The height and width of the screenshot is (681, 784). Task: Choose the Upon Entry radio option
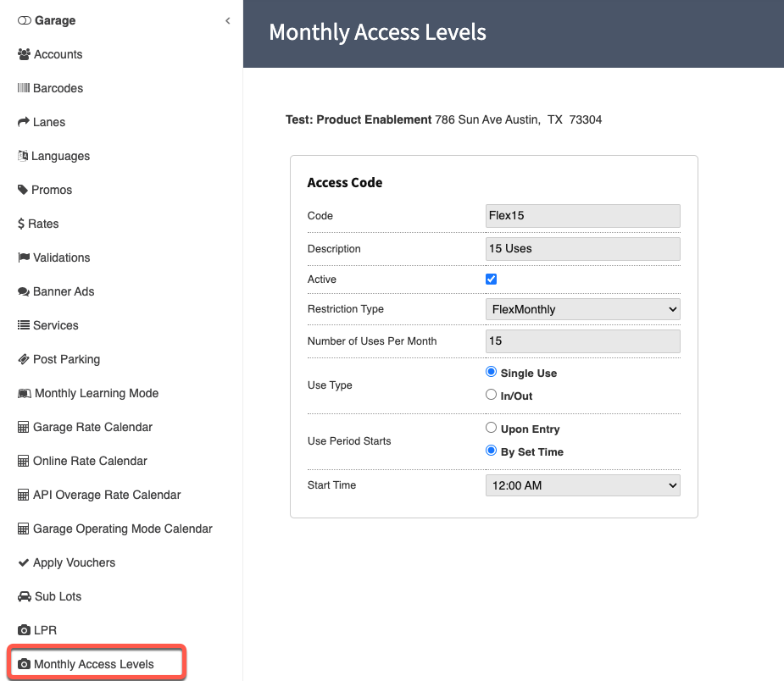point(491,429)
